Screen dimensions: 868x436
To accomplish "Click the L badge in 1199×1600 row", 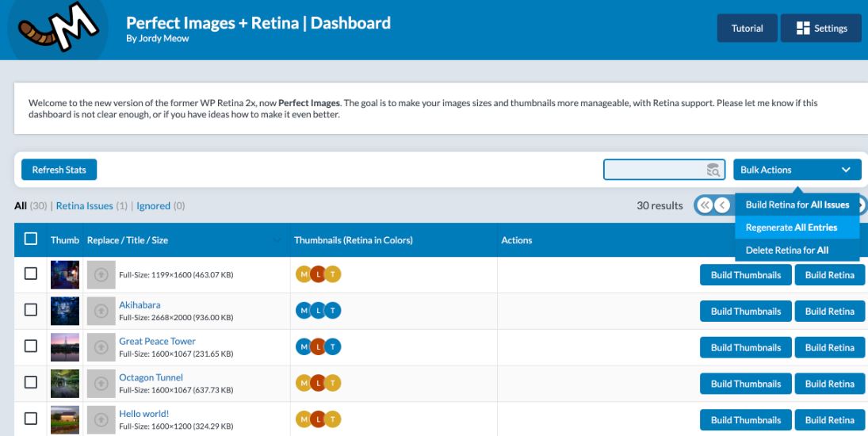I will [318, 274].
